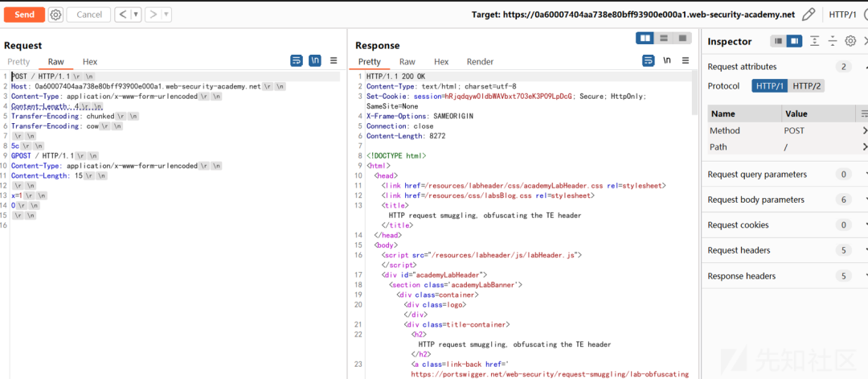The width and height of the screenshot is (868, 379).
Task: Toggle word wrap icon in Response panel
Action: tap(649, 61)
